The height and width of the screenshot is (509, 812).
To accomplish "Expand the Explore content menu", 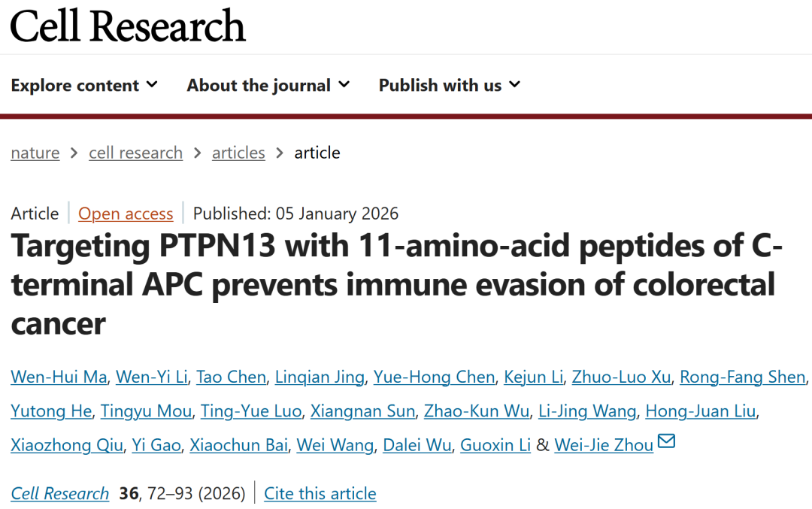I will 84,86.
